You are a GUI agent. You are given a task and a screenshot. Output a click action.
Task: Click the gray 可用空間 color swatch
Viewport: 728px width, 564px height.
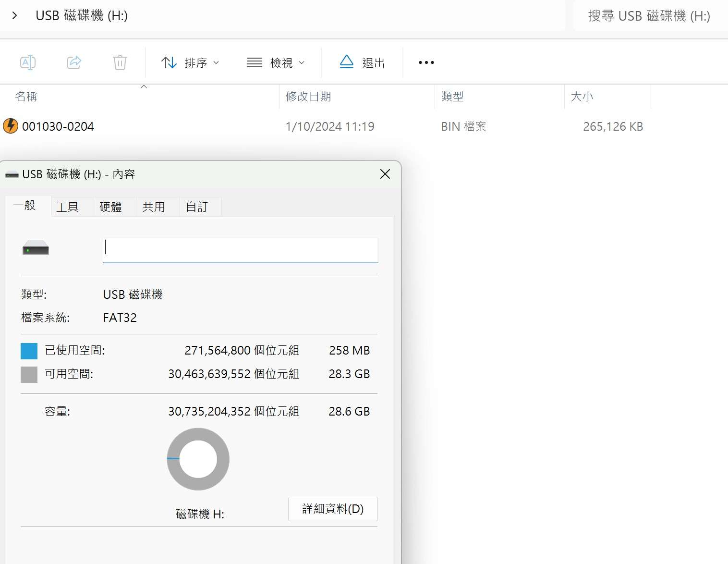point(29,374)
